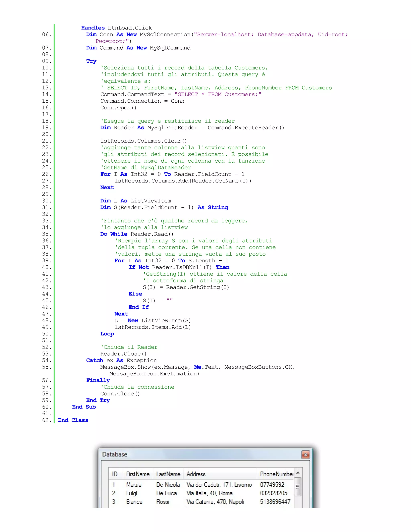The height and width of the screenshot is (532, 411).
Task: Click the line lstRecords.Columns.Clear()
Action: [x=144, y=141]
